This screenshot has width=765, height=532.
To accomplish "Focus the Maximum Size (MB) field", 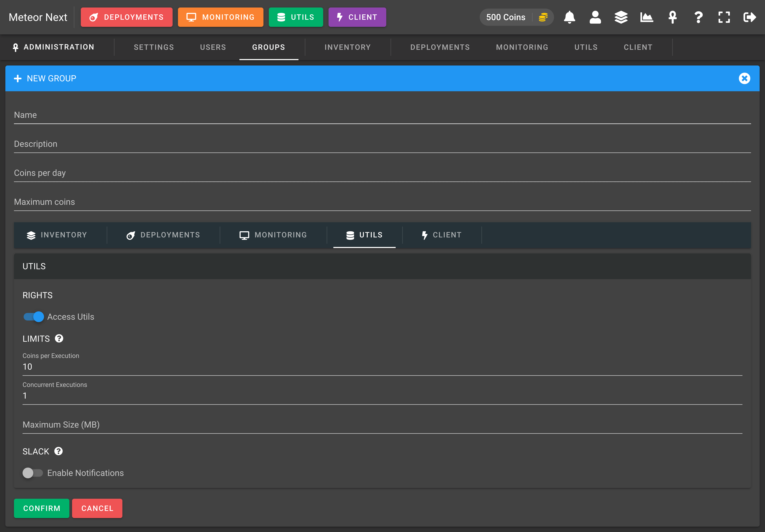I will [x=382, y=425].
